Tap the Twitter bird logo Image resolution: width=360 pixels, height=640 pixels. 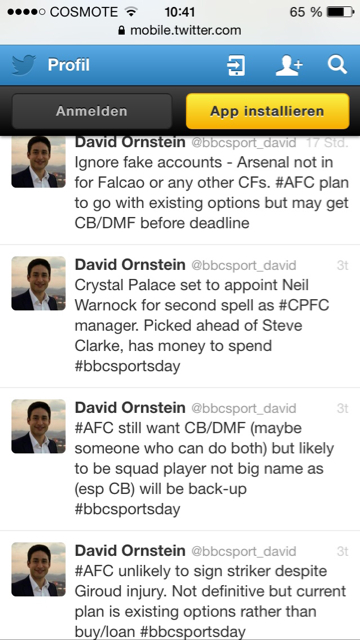tap(24, 65)
